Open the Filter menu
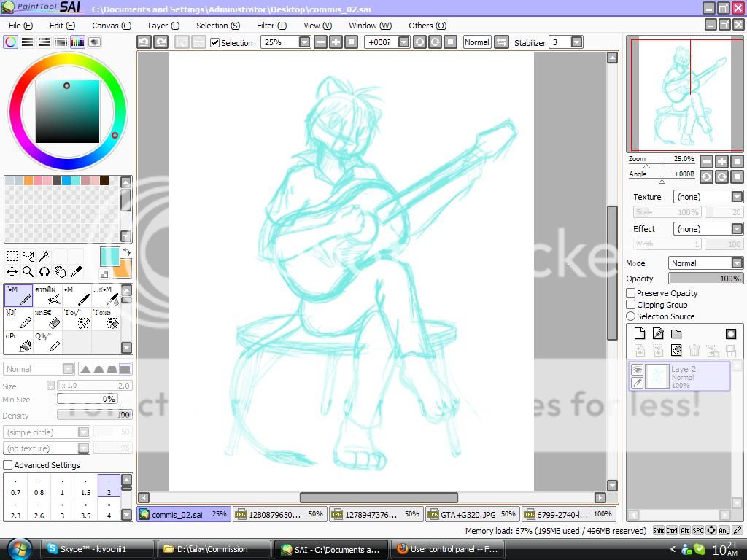747x560 pixels. [x=271, y=26]
